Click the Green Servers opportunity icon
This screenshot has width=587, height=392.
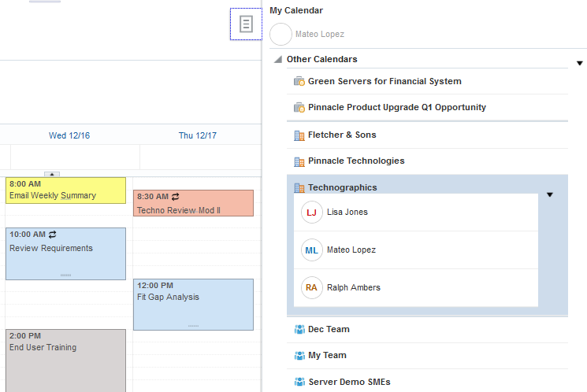tap(299, 81)
